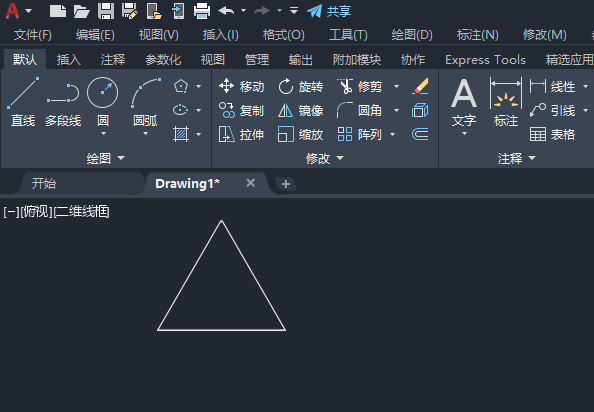594x412 pixels.
Task: Open the 线性 dimension dropdown arrow
Action: tap(585, 87)
